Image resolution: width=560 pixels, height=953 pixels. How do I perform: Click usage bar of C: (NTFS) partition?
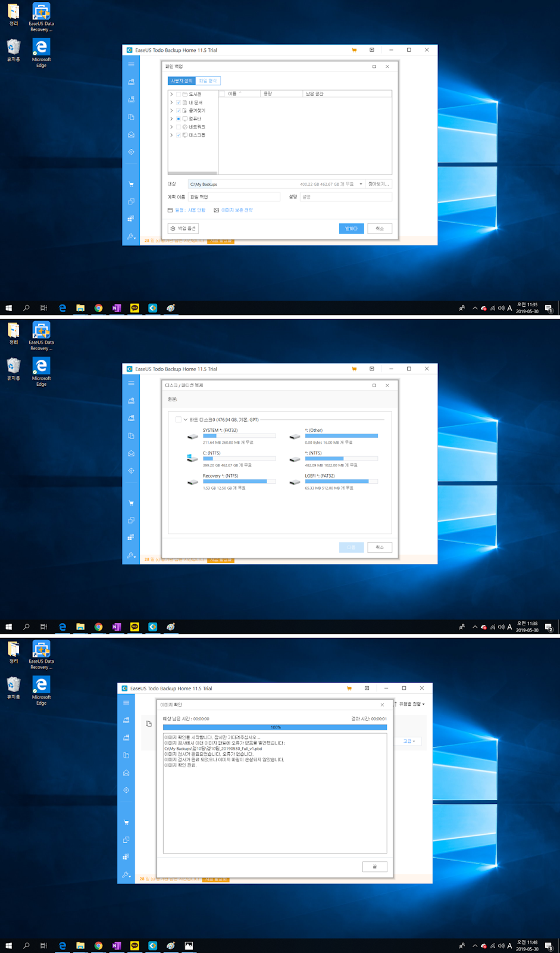click(239, 459)
